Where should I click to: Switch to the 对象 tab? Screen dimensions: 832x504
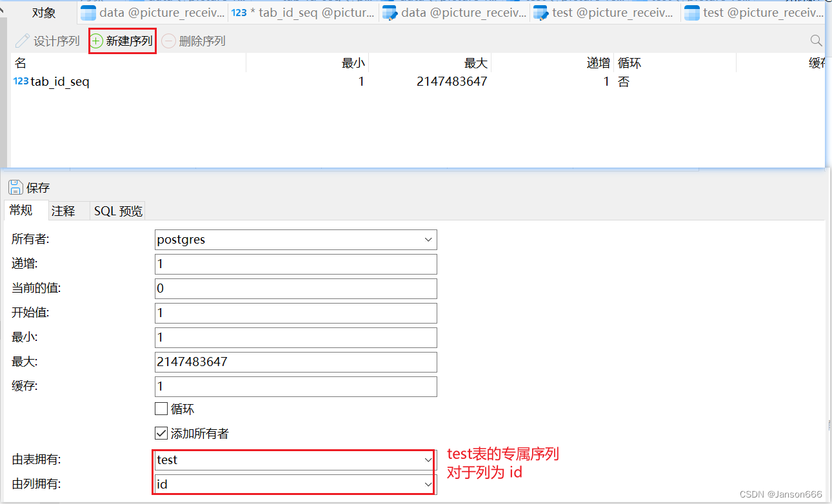click(x=44, y=12)
